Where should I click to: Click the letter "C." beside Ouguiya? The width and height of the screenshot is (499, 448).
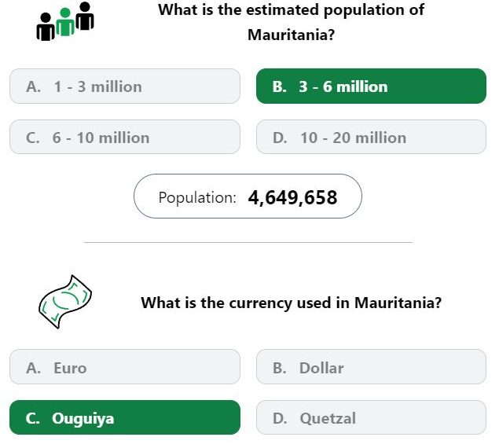click(x=33, y=418)
